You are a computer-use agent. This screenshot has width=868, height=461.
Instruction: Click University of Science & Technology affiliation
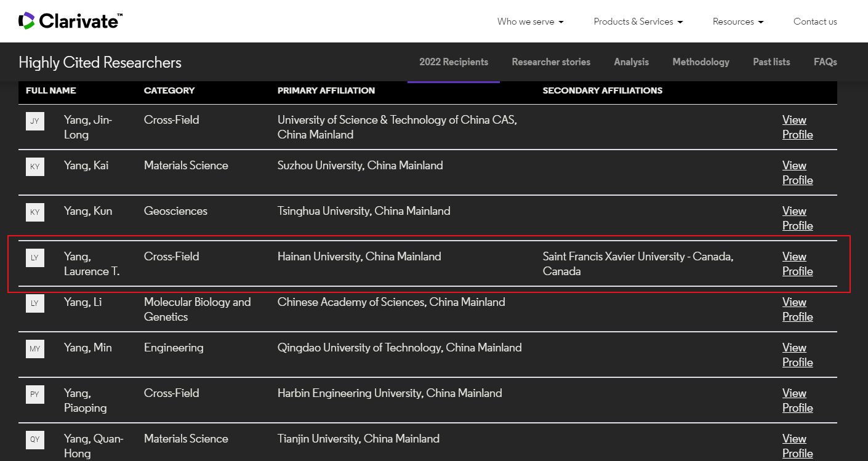pyautogui.click(x=397, y=127)
